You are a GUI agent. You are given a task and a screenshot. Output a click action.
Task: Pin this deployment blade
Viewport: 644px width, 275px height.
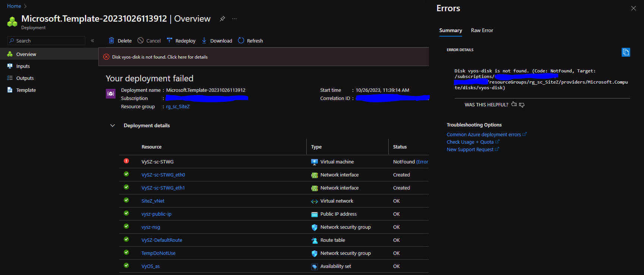(222, 19)
